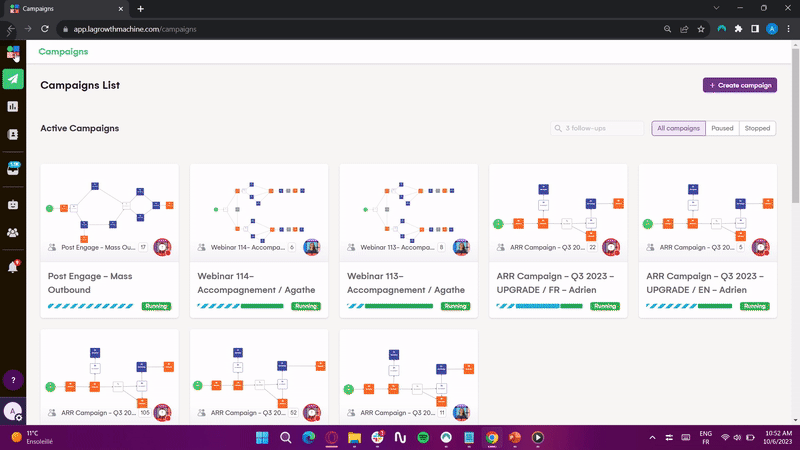Screen dimensions: 800x450
Task: Click lead count 105 on bottom-row ARR card
Action: tap(145, 412)
